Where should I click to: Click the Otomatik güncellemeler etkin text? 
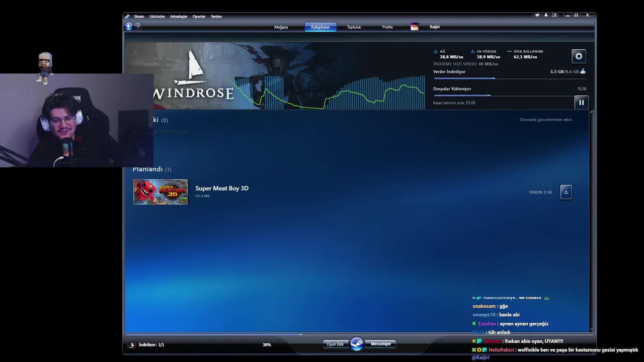click(x=546, y=120)
